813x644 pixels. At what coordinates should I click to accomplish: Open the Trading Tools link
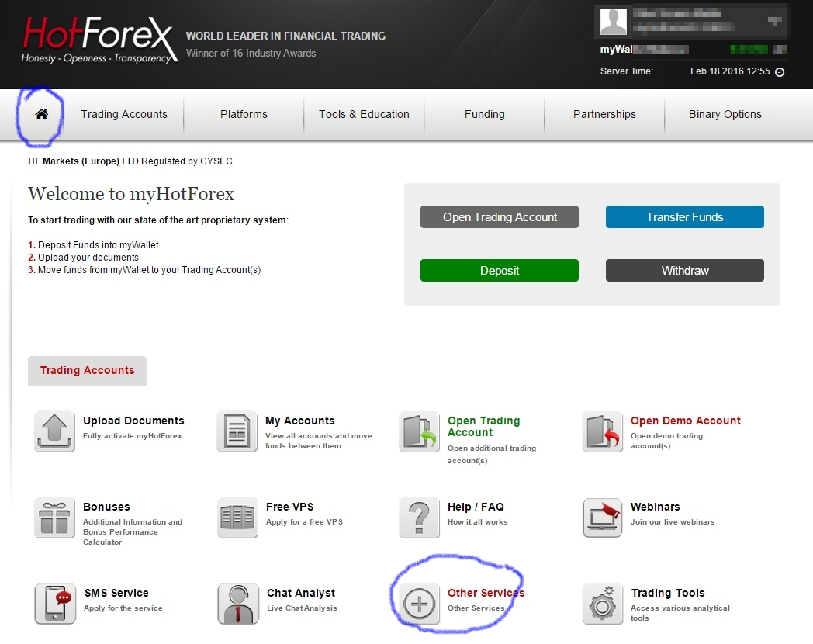(668, 593)
